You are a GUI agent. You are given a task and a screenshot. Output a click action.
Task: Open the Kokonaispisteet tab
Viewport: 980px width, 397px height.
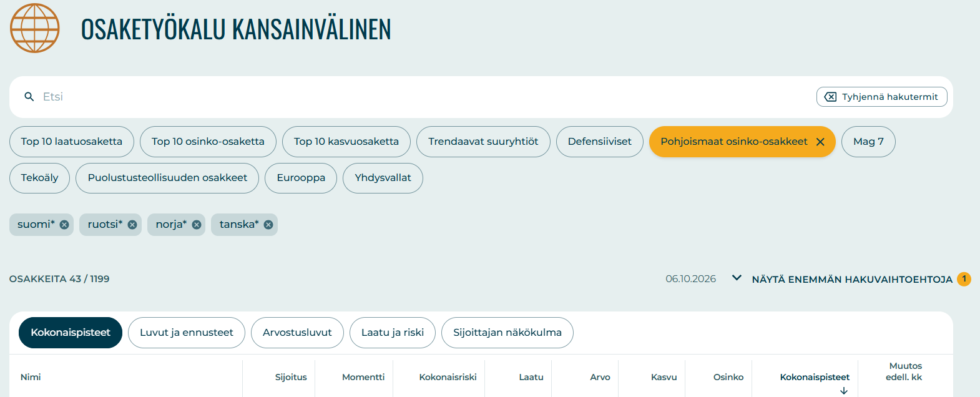pyautogui.click(x=71, y=333)
